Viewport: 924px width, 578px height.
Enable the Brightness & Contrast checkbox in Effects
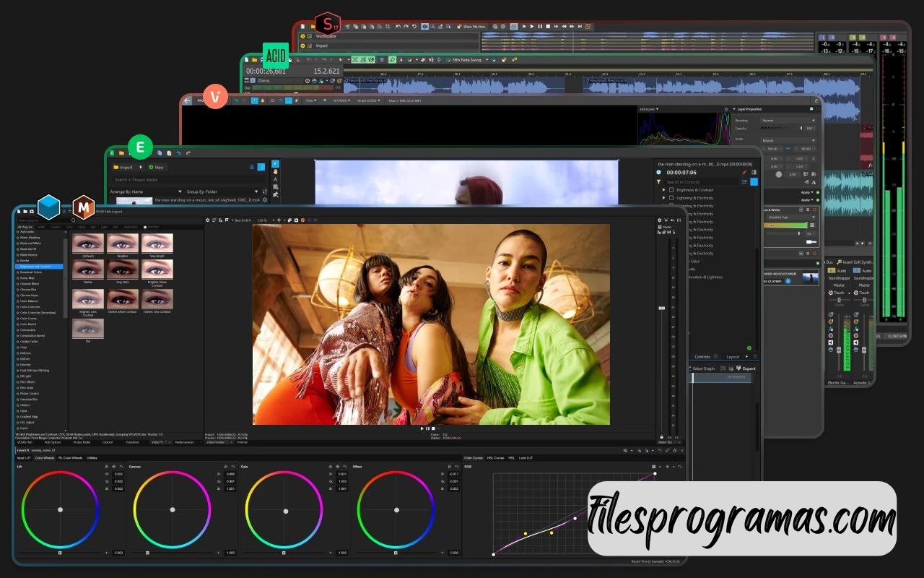pyautogui.click(x=671, y=190)
